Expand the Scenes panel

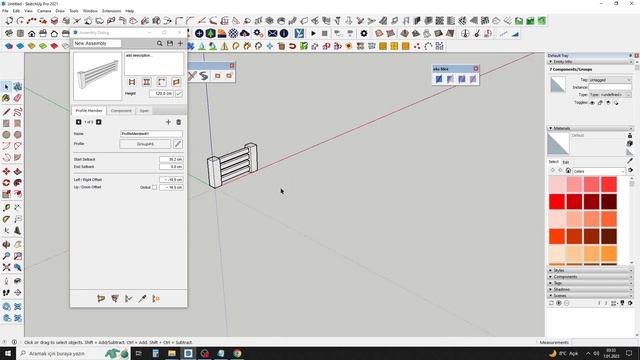coord(590,296)
